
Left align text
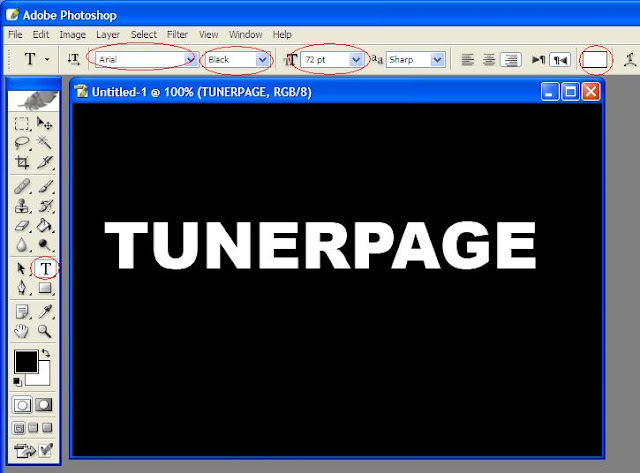pos(468,60)
